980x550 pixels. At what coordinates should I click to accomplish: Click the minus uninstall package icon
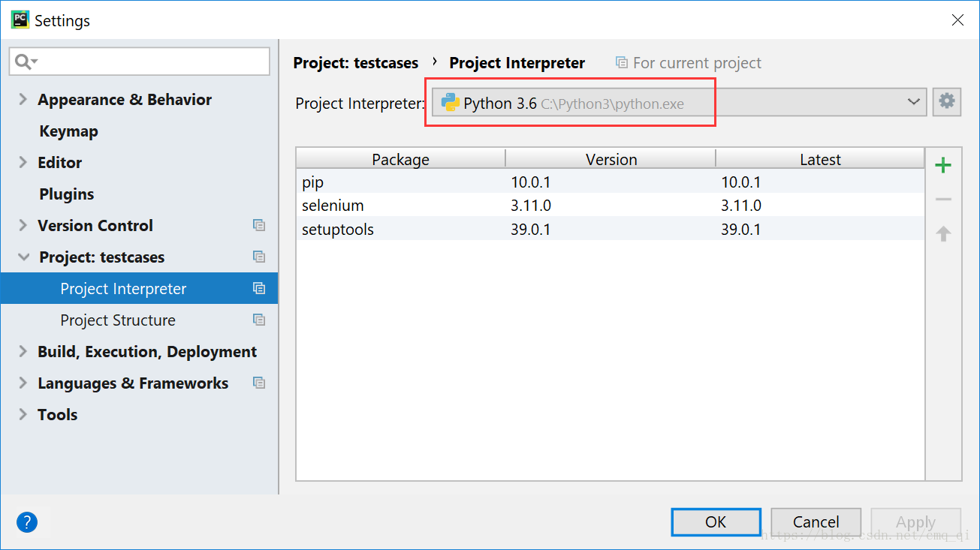943,200
